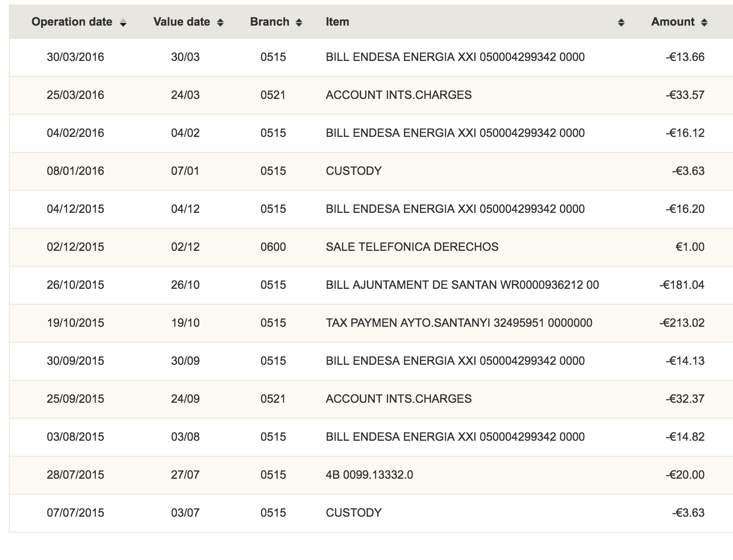Image resolution: width=733 pixels, height=560 pixels.
Task: Select the TAX PAYMEN AYTO.SANTANYI row
Action: point(459,323)
